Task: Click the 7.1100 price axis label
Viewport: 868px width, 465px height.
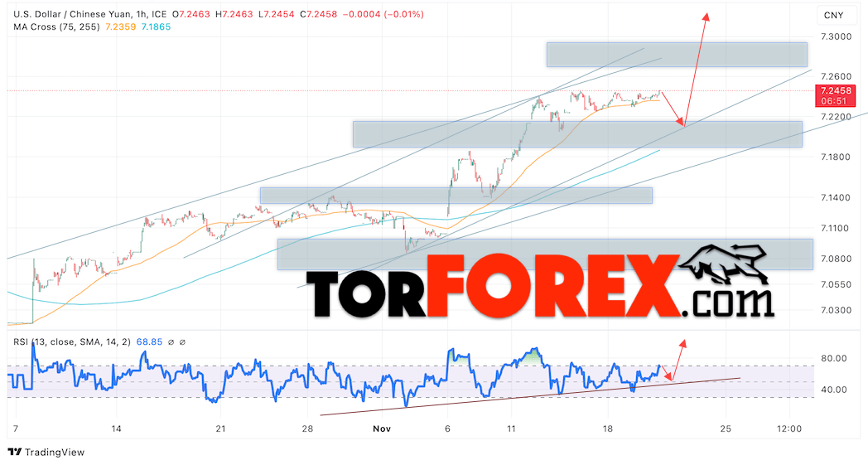Action: coord(836,228)
